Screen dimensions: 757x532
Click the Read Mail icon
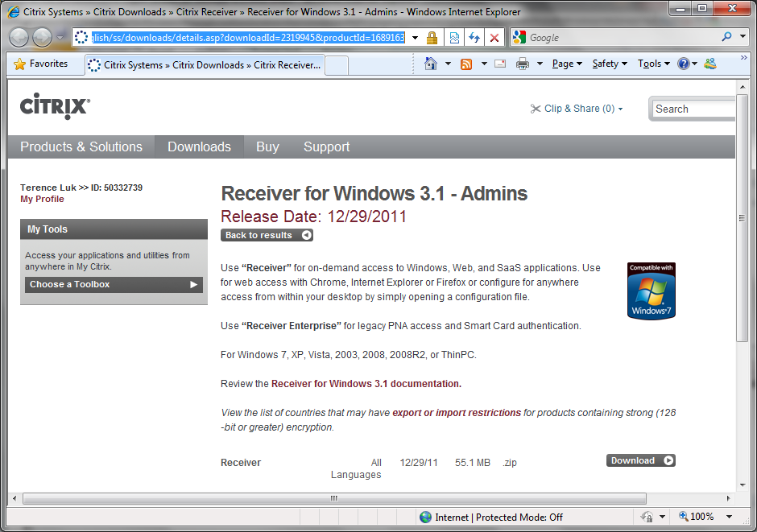click(x=500, y=64)
